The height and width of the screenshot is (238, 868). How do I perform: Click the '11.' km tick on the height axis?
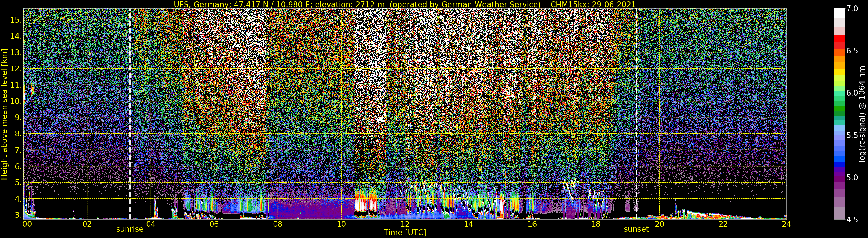[16, 85]
